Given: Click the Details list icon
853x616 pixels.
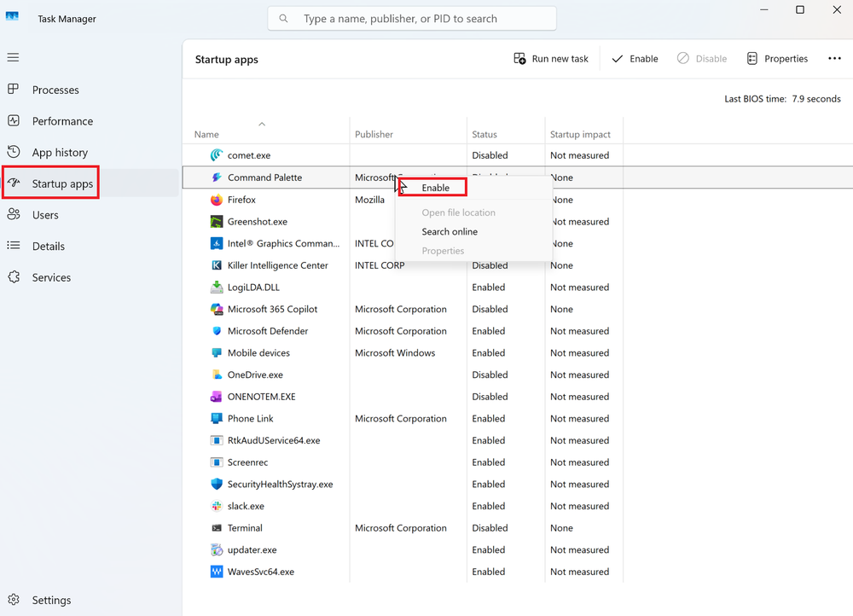Looking at the screenshot, I should pos(14,246).
